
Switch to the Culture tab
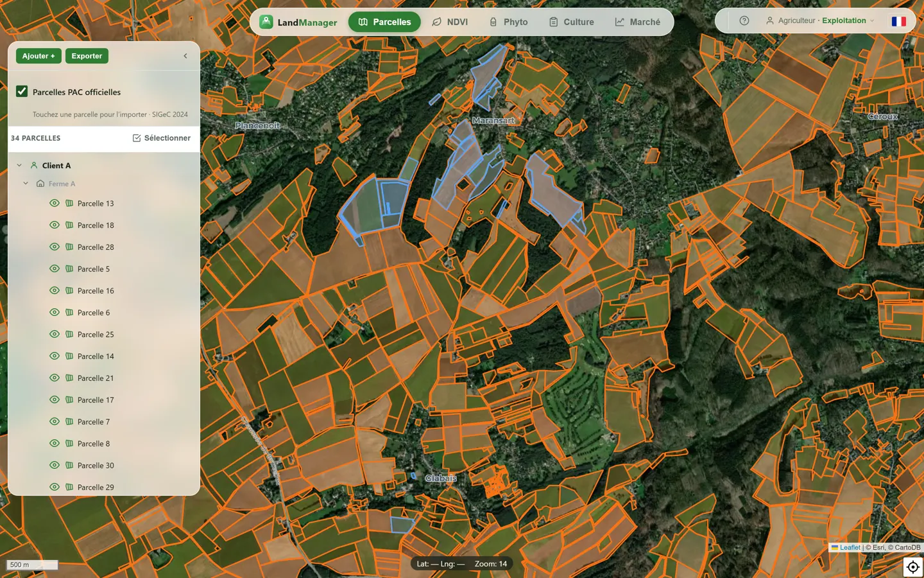[x=571, y=22]
